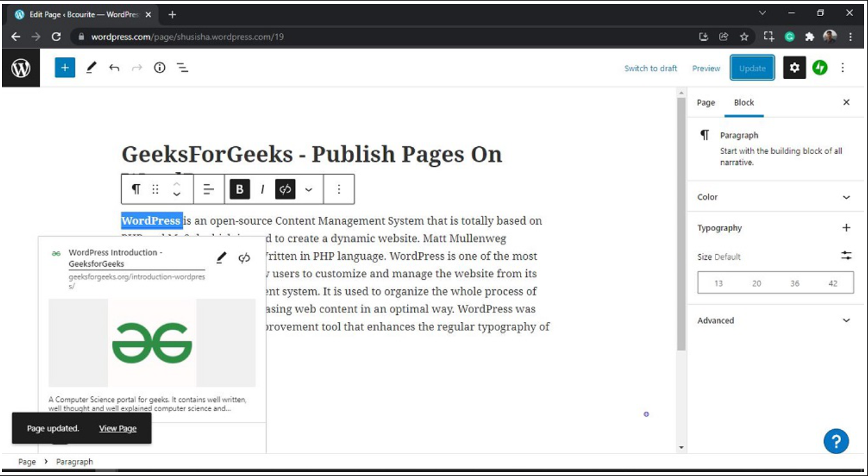Image resolution: width=868 pixels, height=476 pixels.
Task: Click the Grammarly extension icon
Action: pyautogui.click(x=790, y=37)
